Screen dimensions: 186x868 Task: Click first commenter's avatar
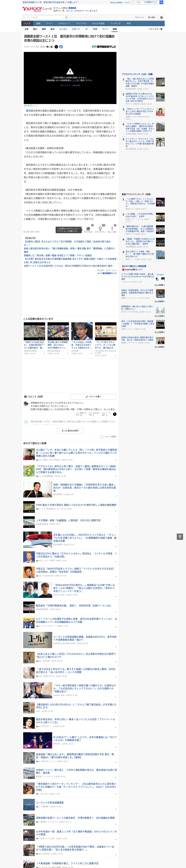[x=26, y=404]
